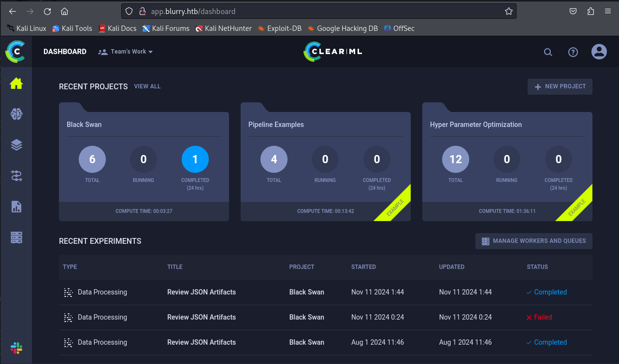The image size is (619, 364).
Task: Click the Exploit-DB bookmark
Action: pyautogui.click(x=279, y=28)
